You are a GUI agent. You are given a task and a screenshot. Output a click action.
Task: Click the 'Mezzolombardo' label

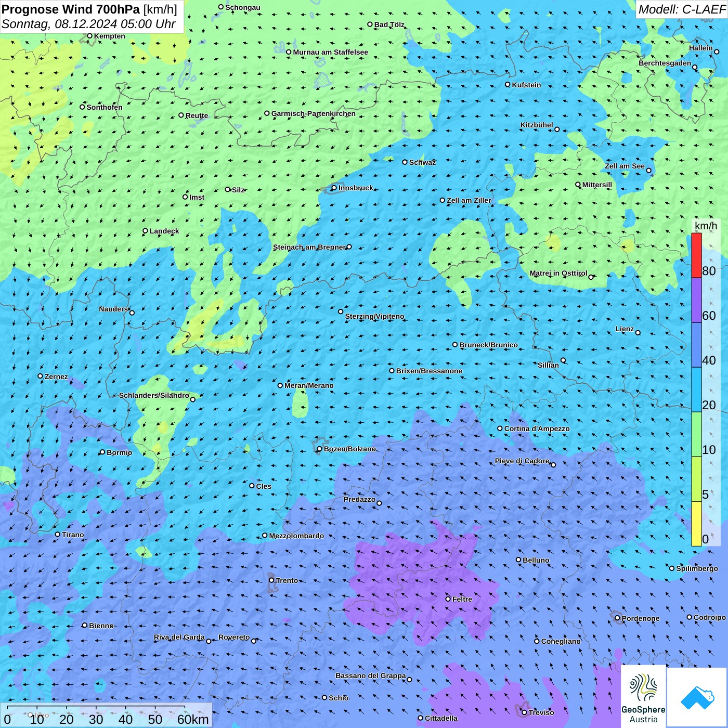[296, 536]
